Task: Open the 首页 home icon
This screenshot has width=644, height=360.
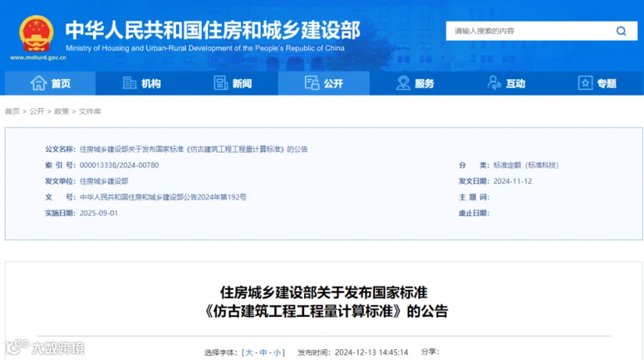Action: coord(39,83)
